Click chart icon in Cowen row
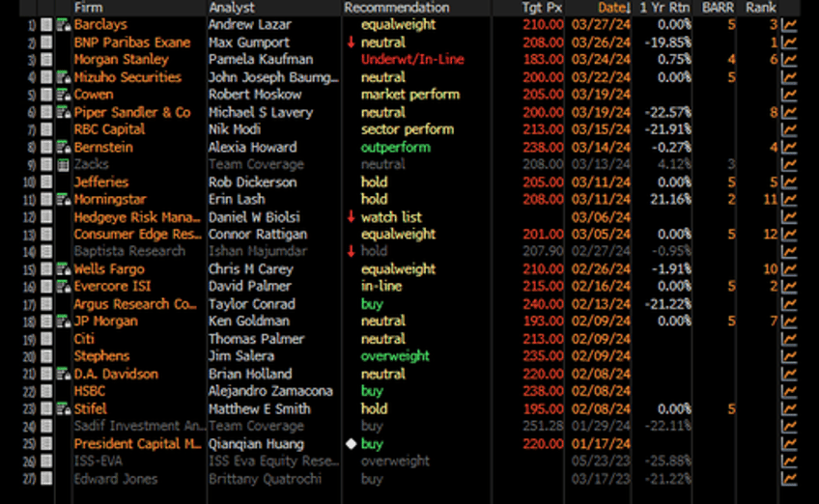Screen dimensions: 819x504 click(x=789, y=95)
